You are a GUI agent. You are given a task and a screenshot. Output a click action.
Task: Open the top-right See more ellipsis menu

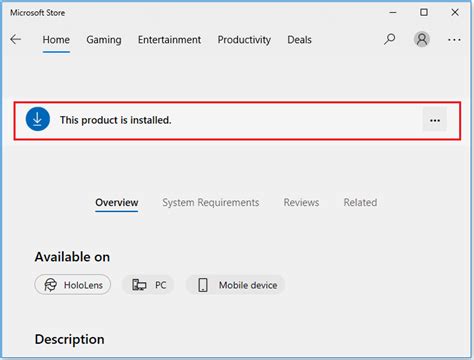[454, 40]
